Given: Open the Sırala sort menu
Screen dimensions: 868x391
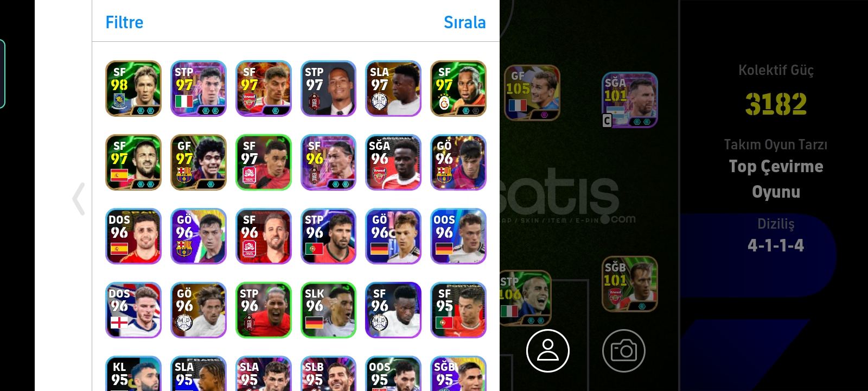Looking at the screenshot, I should [464, 22].
